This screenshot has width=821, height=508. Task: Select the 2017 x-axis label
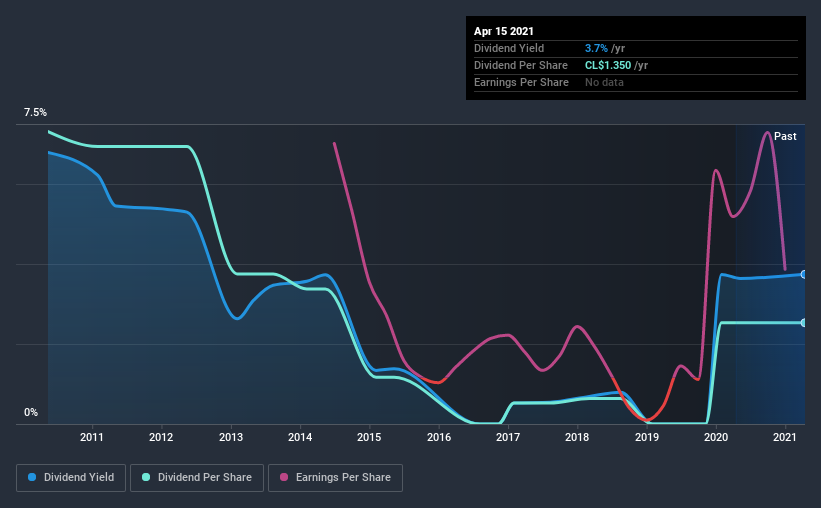click(508, 437)
